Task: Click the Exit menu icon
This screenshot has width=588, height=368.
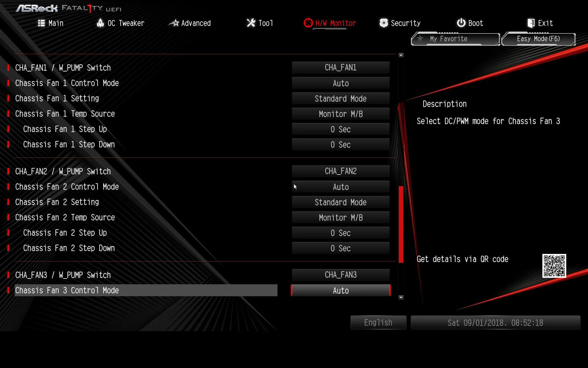Action: (x=530, y=23)
